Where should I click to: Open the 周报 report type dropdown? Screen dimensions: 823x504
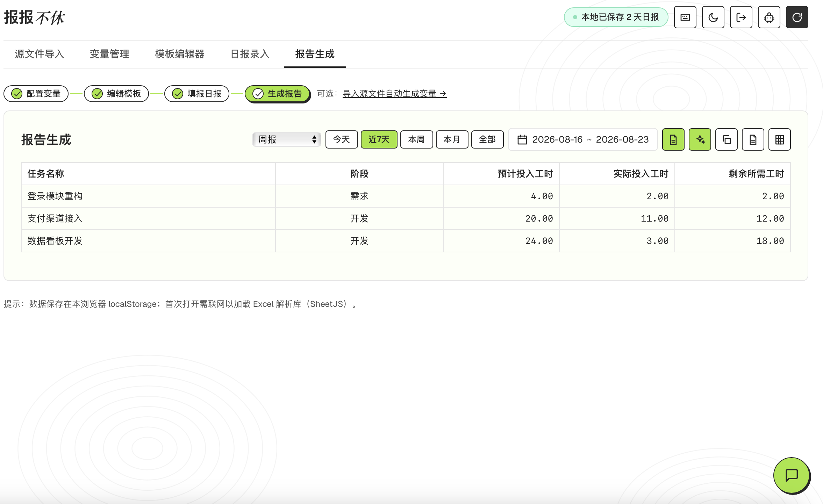click(286, 139)
